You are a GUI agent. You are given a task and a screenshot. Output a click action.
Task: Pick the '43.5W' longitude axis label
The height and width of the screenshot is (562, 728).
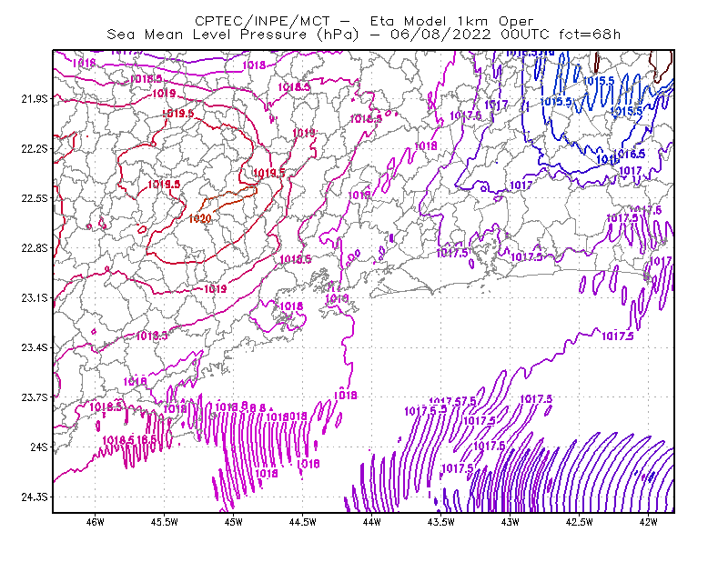click(441, 522)
